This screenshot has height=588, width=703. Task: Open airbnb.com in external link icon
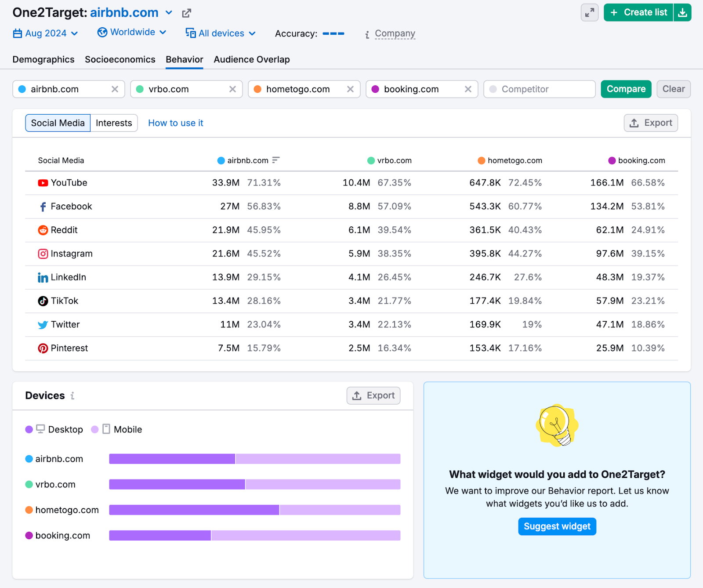click(x=186, y=13)
